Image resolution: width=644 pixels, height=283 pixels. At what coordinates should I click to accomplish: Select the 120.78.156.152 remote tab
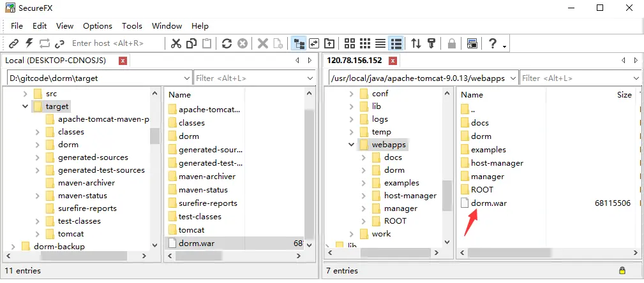354,61
